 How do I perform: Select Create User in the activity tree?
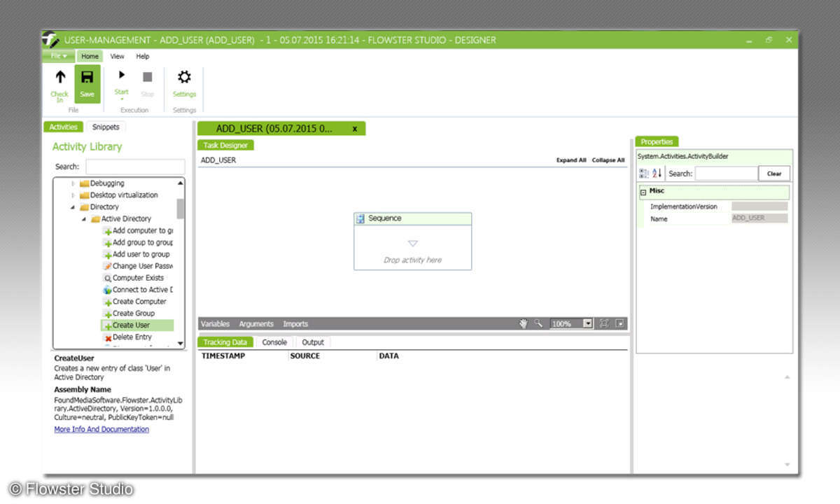coord(137,325)
